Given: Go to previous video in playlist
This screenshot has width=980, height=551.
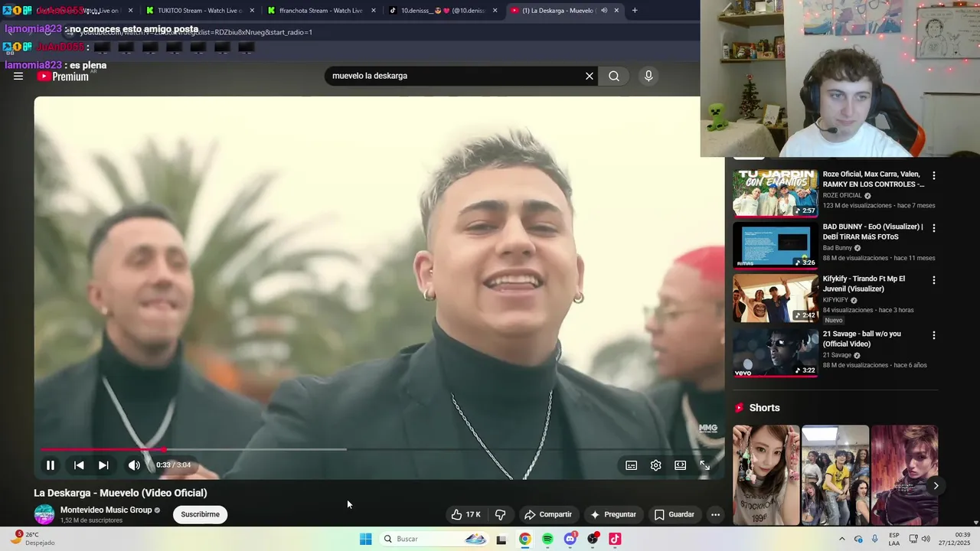Looking at the screenshot, I should tap(79, 465).
